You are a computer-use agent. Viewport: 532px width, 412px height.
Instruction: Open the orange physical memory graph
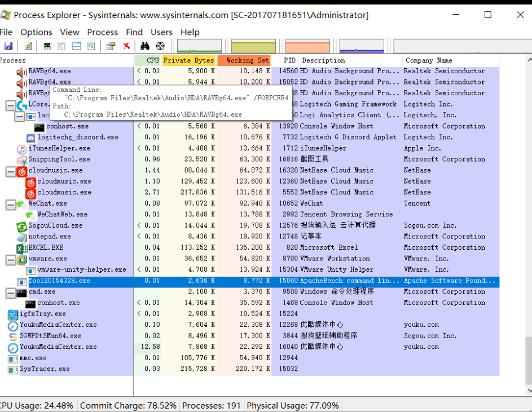[307, 46]
